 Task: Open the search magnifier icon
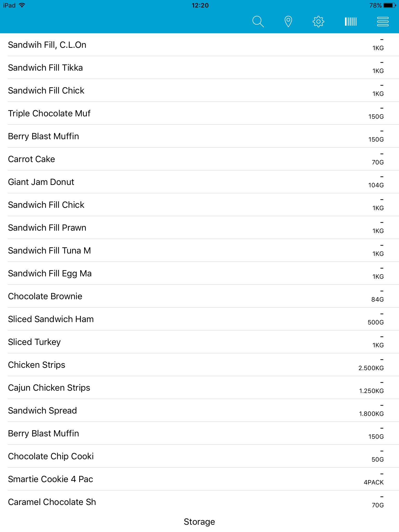258,22
